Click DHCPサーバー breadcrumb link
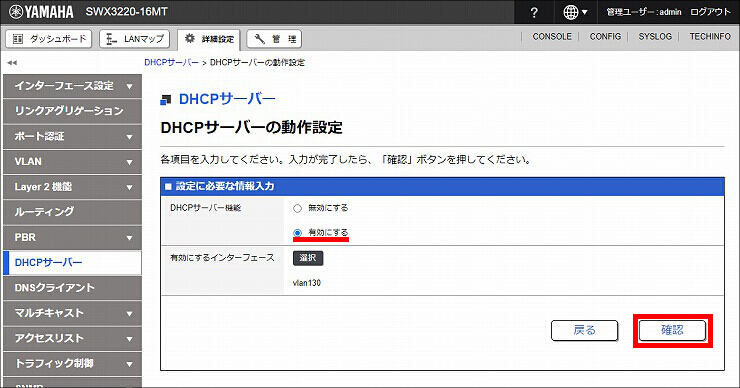The width and height of the screenshot is (740, 388). pyautogui.click(x=171, y=62)
